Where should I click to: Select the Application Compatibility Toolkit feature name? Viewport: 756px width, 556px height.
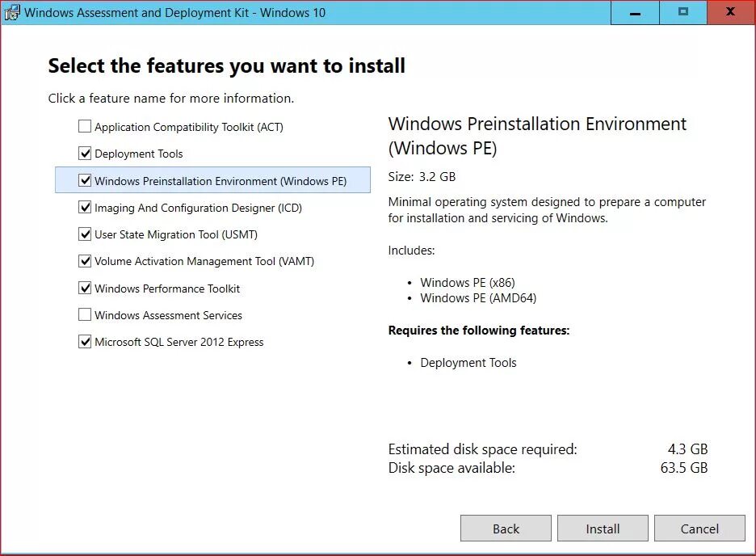(189, 127)
